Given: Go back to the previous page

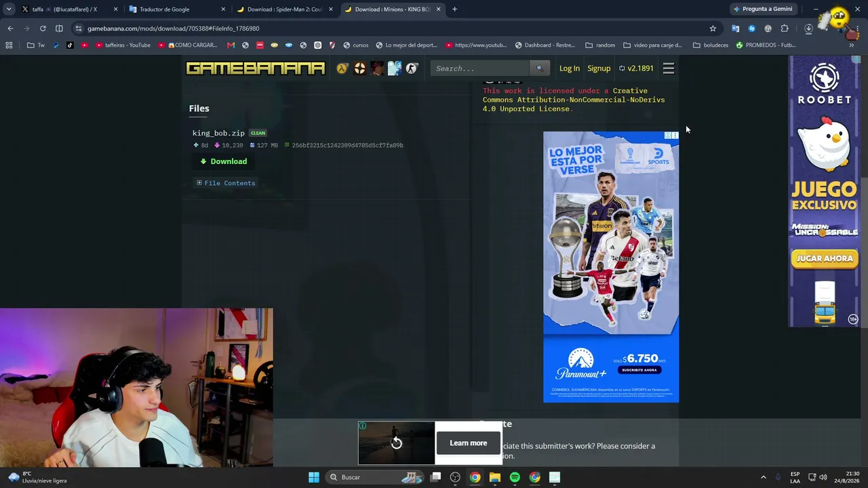Looking at the screenshot, I should (x=10, y=28).
